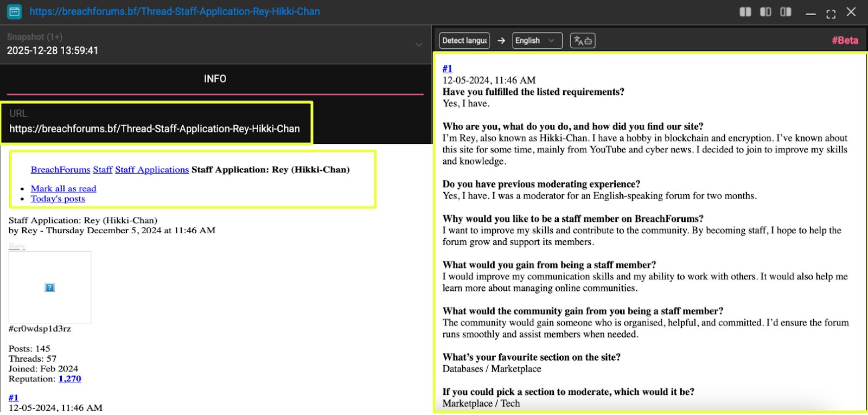Select the right-focused split layout icon
Image resolution: width=868 pixels, height=415 pixels.
pos(786,12)
